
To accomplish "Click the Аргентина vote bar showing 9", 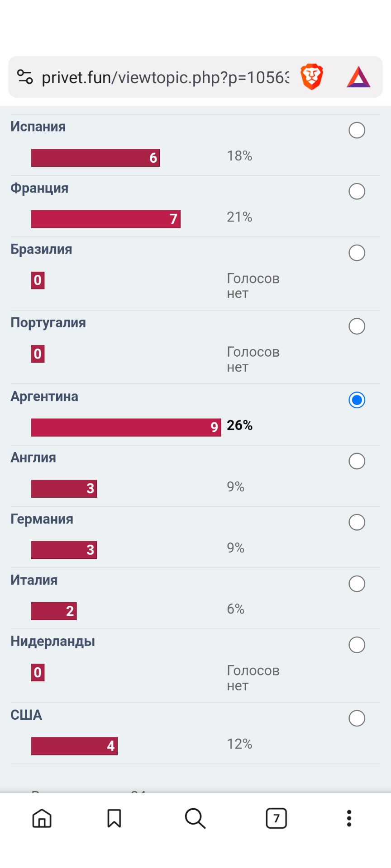I will (x=126, y=427).
